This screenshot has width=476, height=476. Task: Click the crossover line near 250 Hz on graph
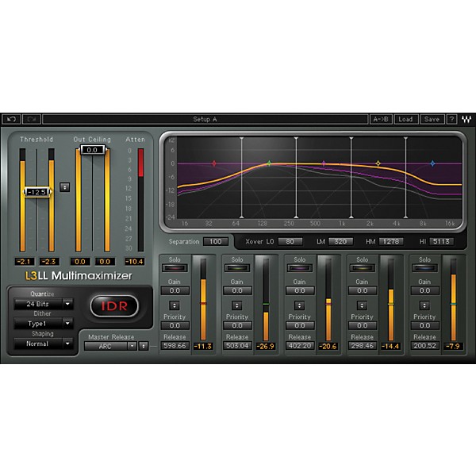pos(296,178)
